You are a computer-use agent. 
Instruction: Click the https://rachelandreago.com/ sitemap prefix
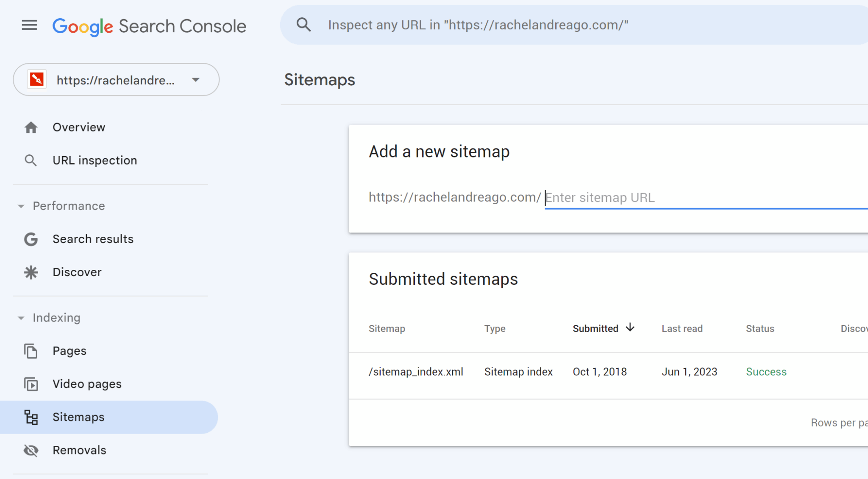[455, 197]
